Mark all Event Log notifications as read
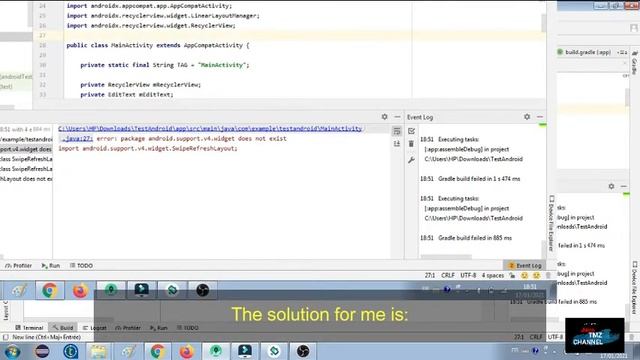Viewport: 640px width, 360px height. click(411, 131)
